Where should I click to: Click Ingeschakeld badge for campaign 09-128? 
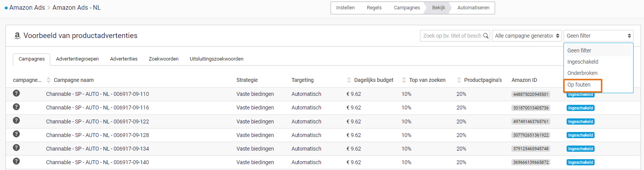point(581,135)
